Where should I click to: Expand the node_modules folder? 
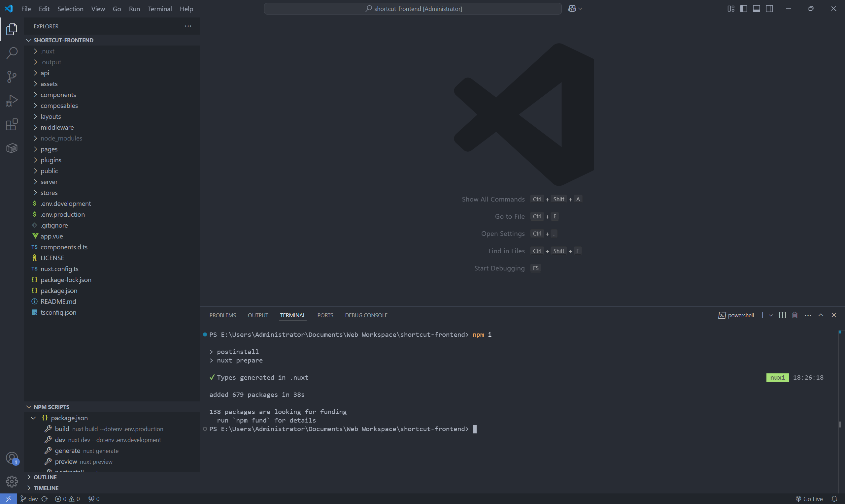click(x=112, y=138)
